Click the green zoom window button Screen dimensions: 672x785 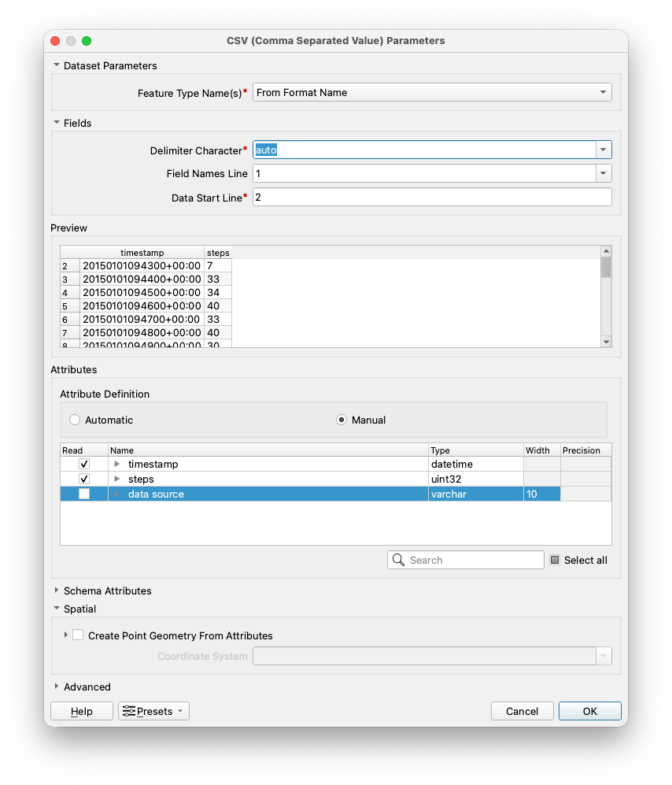tap(87, 41)
